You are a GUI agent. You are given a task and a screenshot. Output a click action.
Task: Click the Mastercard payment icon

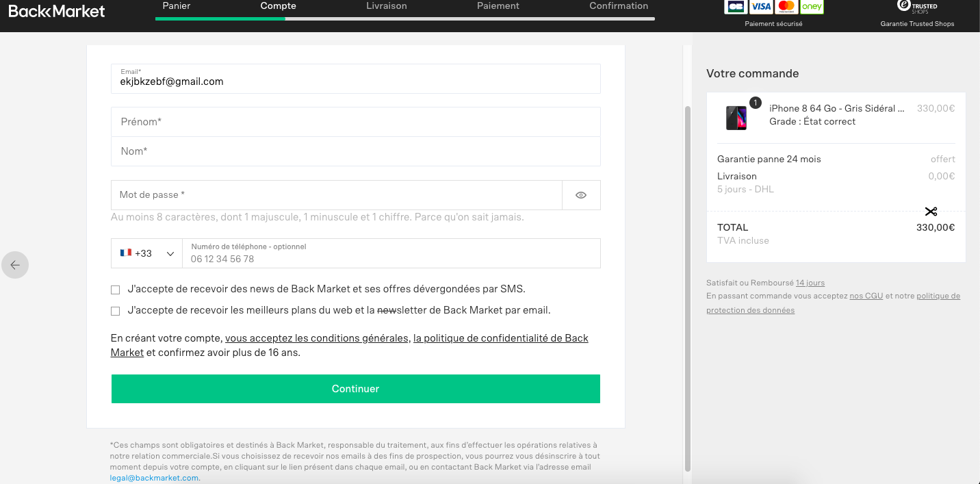[x=786, y=7]
